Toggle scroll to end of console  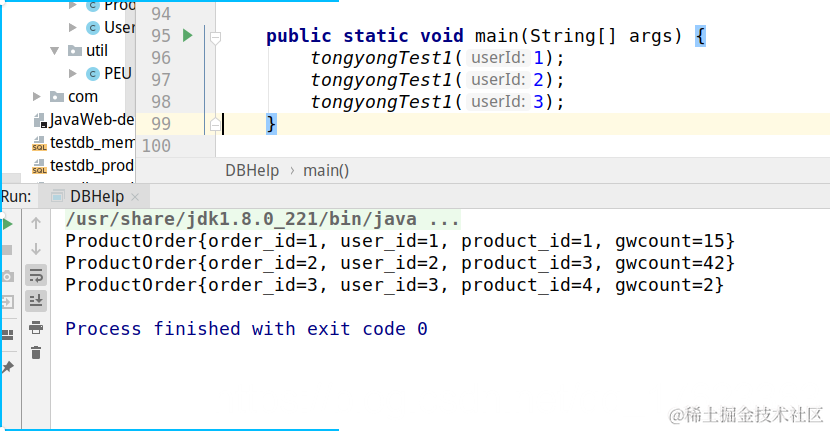coord(36,301)
